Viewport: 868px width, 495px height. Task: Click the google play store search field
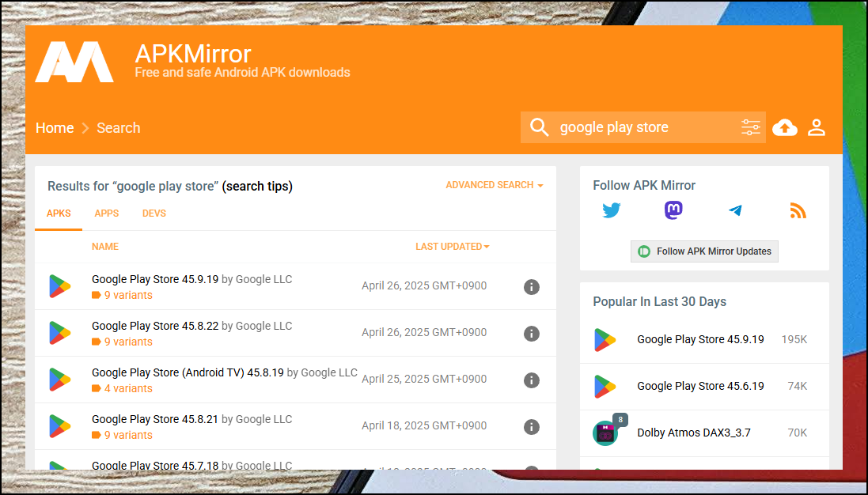tap(645, 127)
